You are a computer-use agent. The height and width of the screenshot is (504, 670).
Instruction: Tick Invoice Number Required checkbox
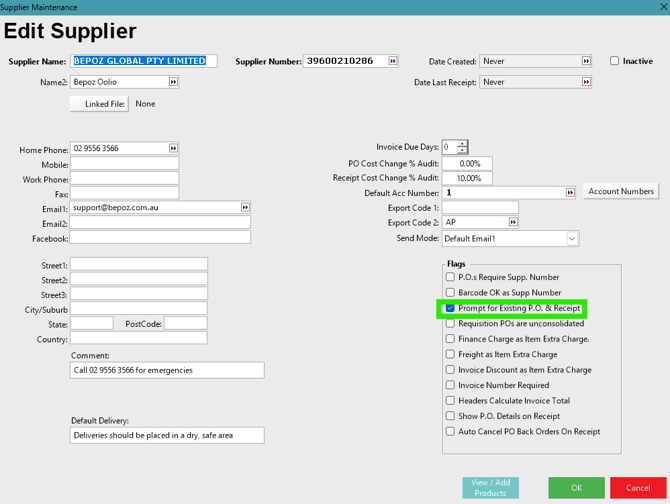coord(450,385)
